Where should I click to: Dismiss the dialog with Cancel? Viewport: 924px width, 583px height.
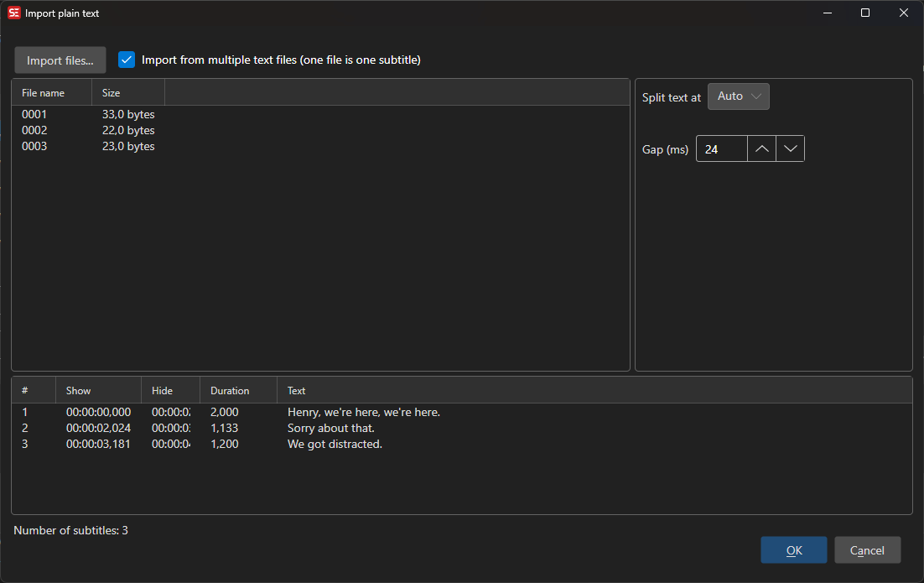(867, 549)
